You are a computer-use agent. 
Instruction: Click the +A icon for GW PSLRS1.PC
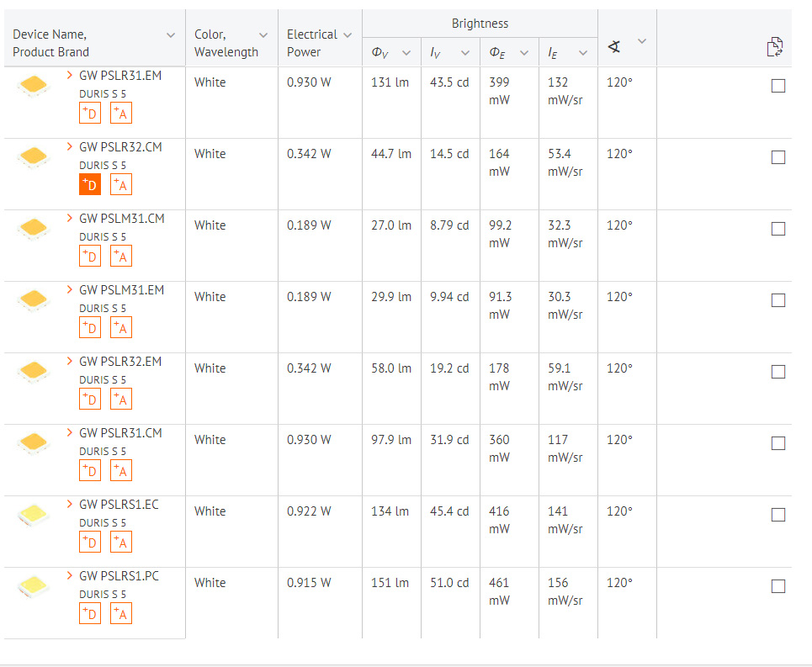[121, 614]
